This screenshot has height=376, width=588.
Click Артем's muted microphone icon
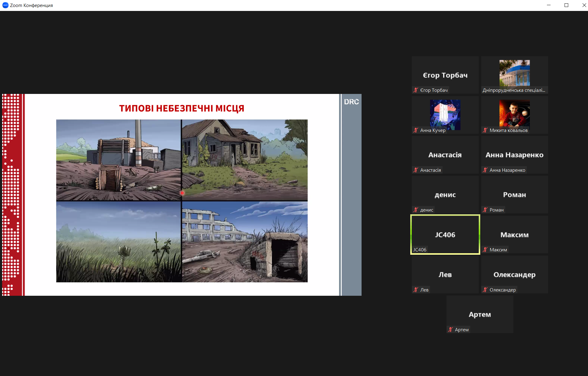pos(450,329)
